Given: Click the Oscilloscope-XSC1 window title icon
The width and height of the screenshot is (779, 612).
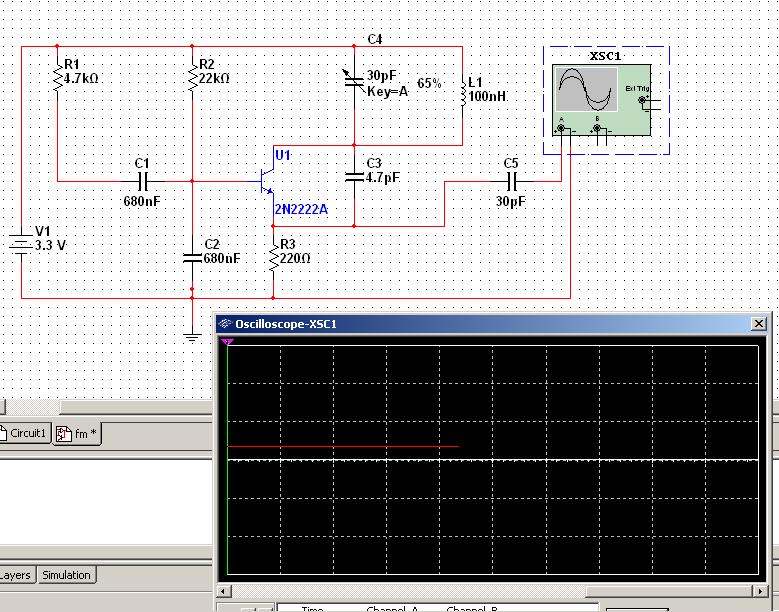Looking at the screenshot, I should point(226,324).
